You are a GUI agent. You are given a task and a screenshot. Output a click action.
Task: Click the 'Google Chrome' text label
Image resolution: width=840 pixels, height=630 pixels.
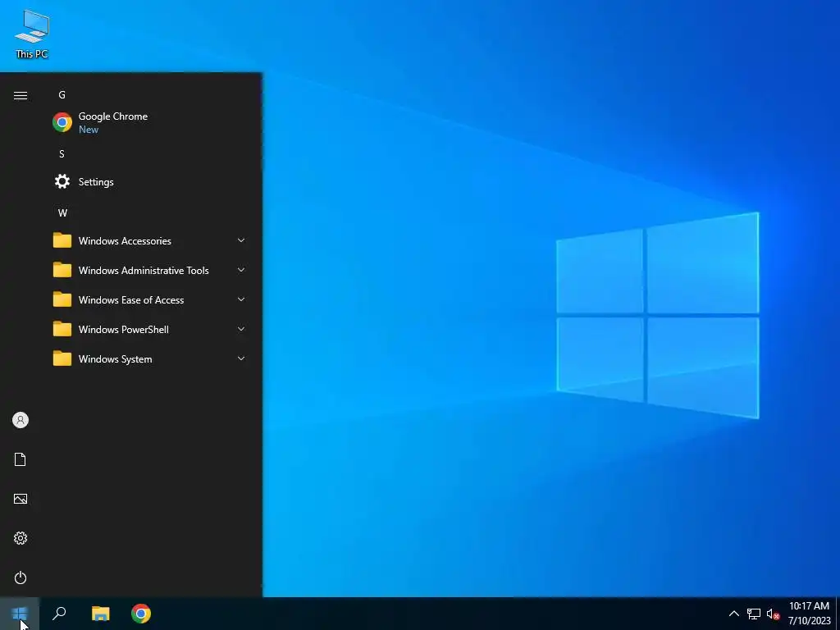113,116
